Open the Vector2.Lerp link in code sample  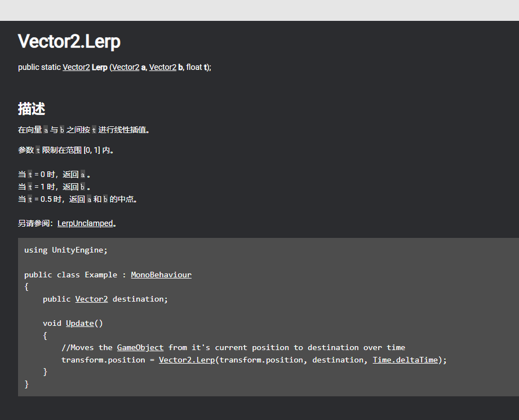(187, 360)
